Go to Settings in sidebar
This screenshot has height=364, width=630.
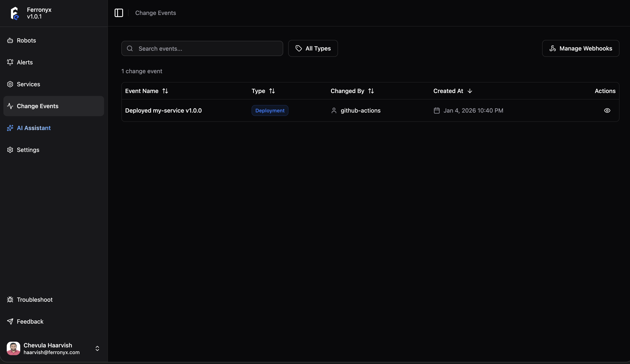pos(28,150)
